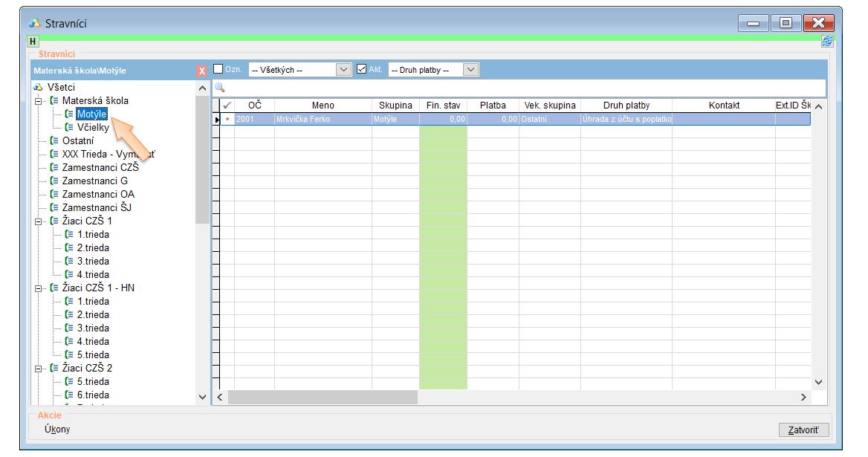Click the group icon beside Ostatní
Viewport: 868px width, 457px height.
(x=54, y=140)
